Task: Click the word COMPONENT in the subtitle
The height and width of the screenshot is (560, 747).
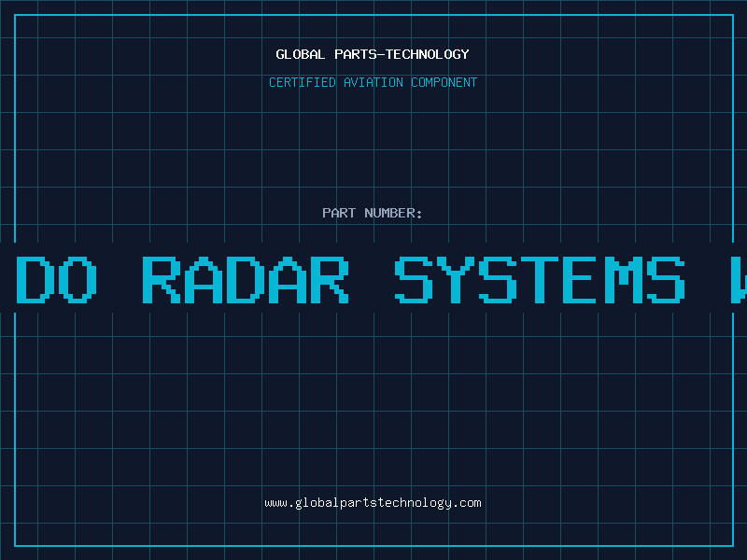Action: coord(444,82)
